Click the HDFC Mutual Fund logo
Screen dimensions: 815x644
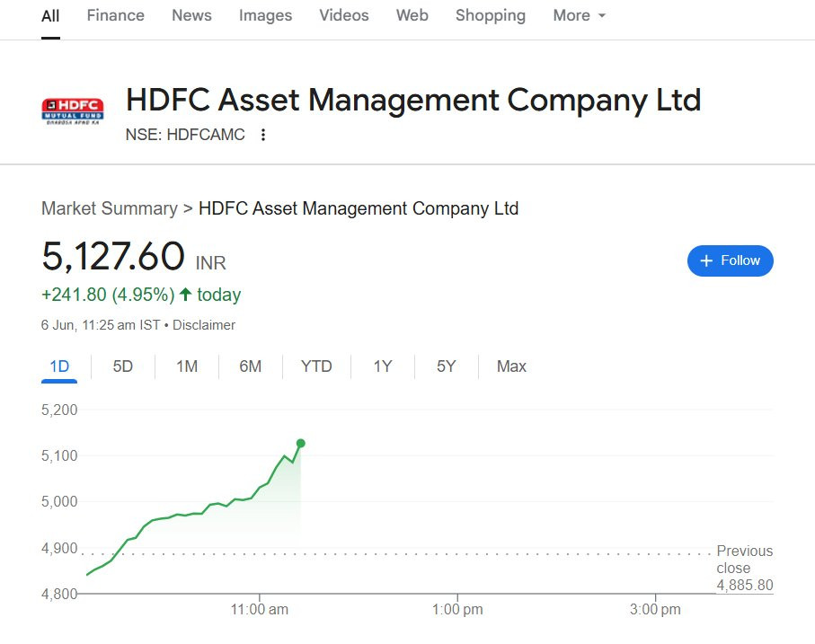click(73, 111)
